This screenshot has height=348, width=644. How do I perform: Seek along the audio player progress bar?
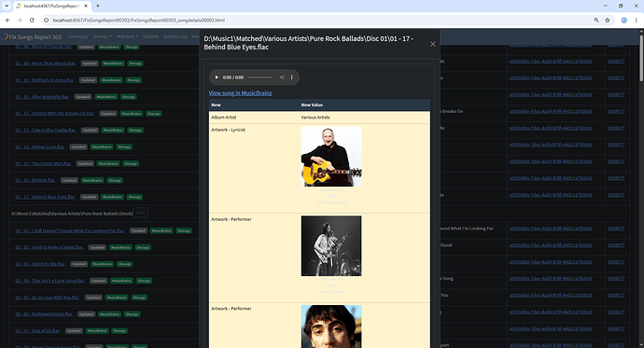tap(260, 77)
